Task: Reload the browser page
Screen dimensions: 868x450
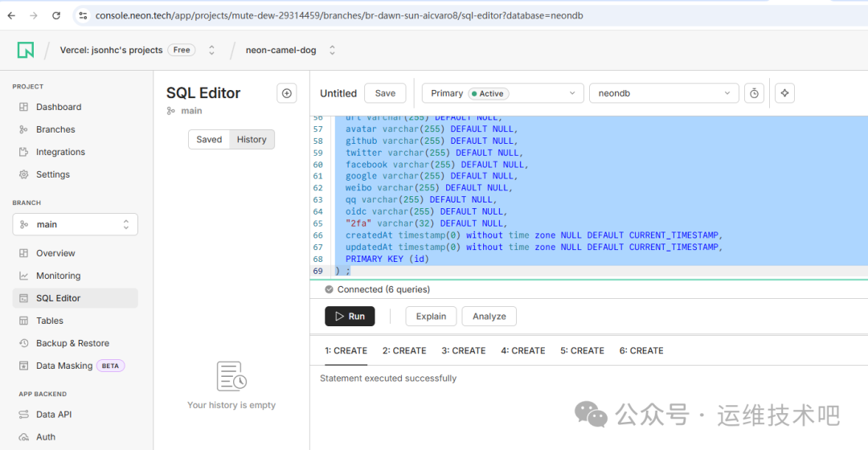Action: [x=56, y=15]
